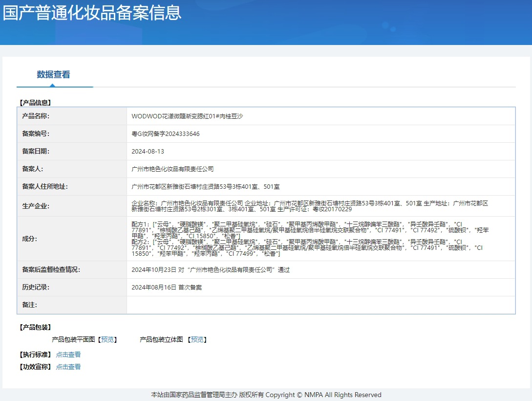Click the 备案日期 row label
532x401 pixels.
tap(36, 152)
